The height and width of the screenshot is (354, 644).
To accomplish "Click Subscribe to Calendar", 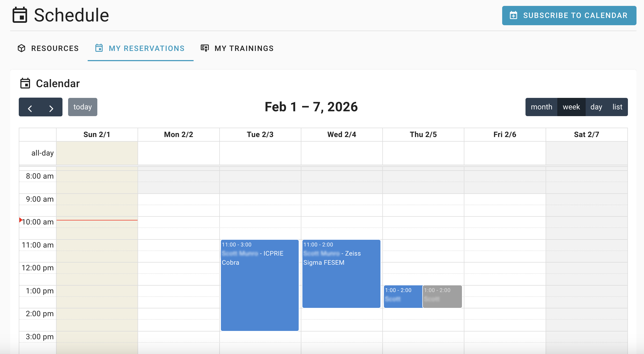I will point(569,15).
